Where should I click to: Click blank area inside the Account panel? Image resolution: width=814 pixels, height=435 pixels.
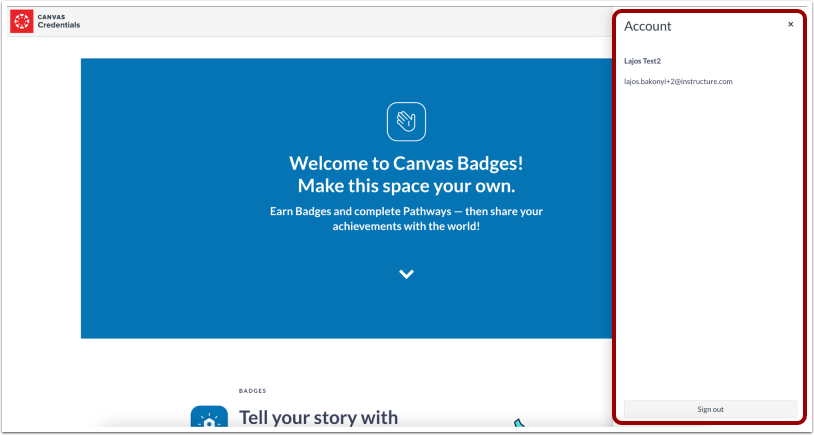tap(710, 250)
